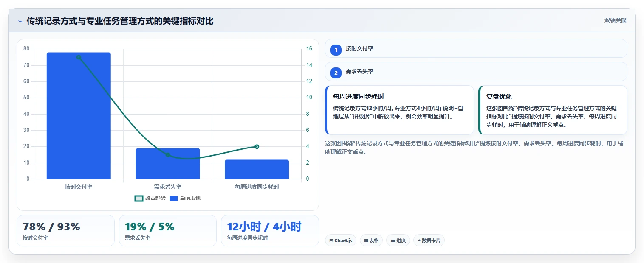Click the blue number 1 badge
Viewport: 644px width, 263px height.
pos(336,50)
